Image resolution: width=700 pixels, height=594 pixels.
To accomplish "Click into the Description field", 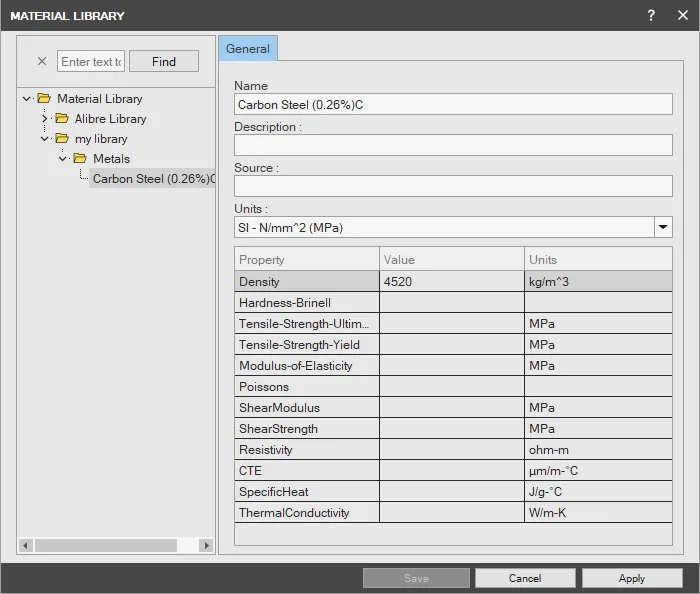I will pyautogui.click(x=453, y=145).
